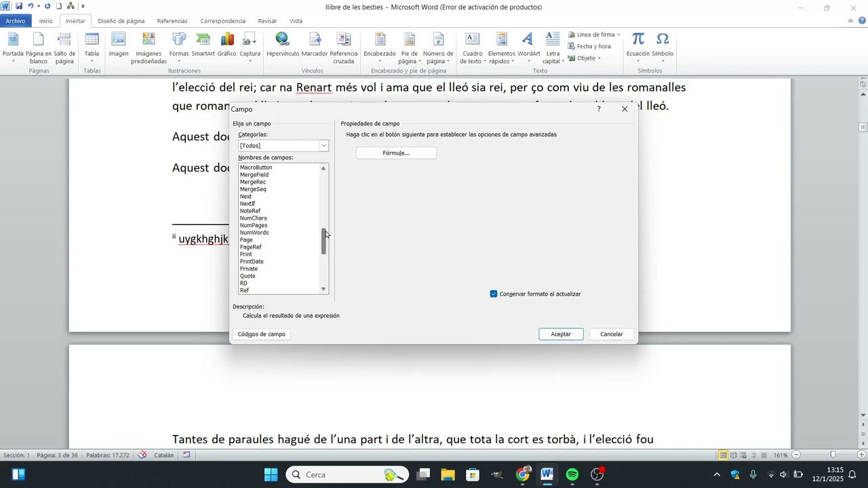Screen dimensions: 868x488
Task: Select the NumWords field name
Action: click(x=254, y=233)
